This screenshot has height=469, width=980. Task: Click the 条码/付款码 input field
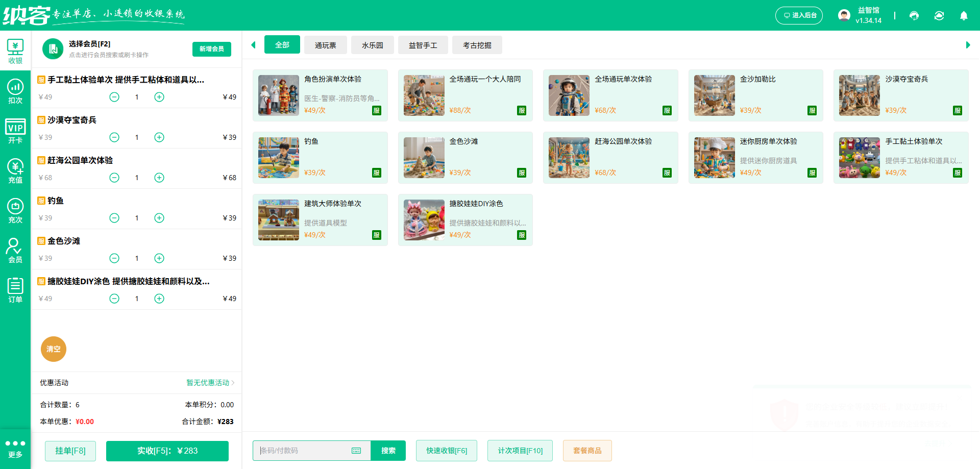(x=304, y=451)
